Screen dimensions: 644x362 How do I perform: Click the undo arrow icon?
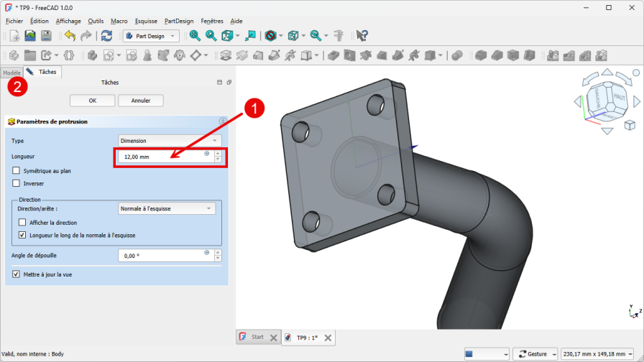point(69,35)
